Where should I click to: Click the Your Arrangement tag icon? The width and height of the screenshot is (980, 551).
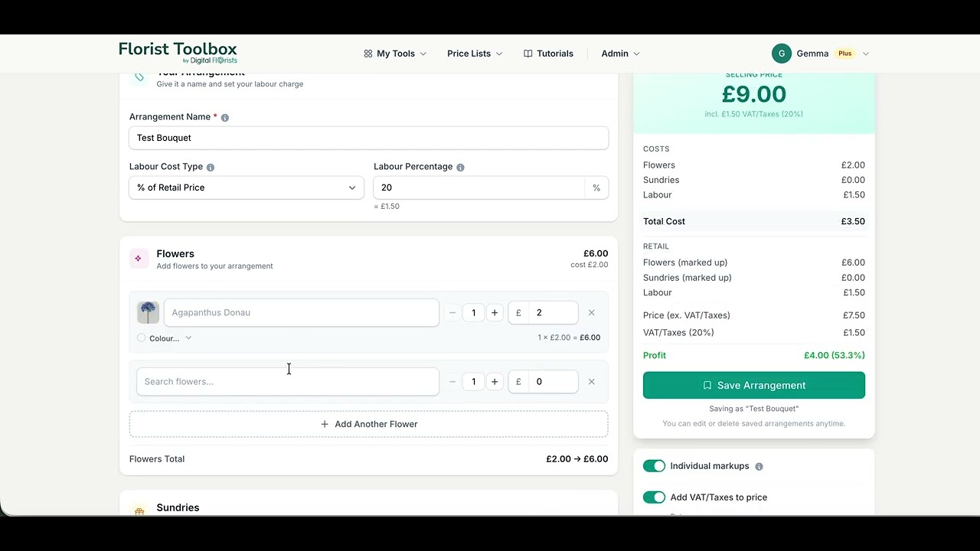click(x=139, y=77)
